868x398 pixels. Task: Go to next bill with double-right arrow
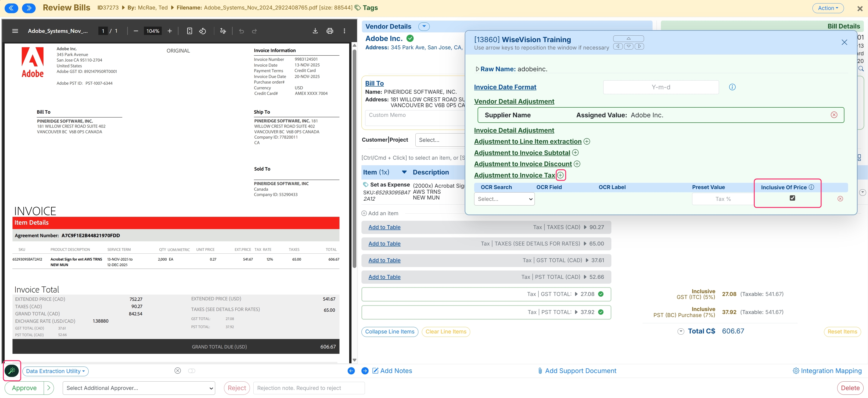pyautogui.click(x=29, y=8)
